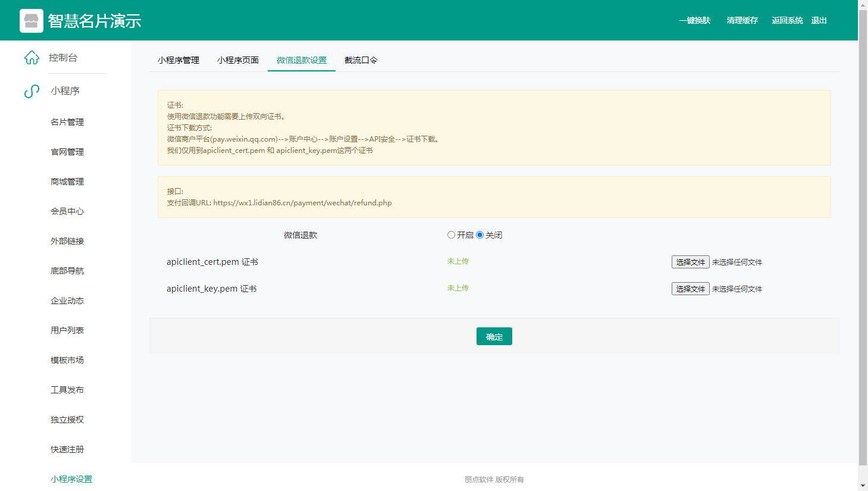Click the 丽点软件 版权所有 footer text
The height and width of the screenshot is (491, 868).
click(x=494, y=479)
